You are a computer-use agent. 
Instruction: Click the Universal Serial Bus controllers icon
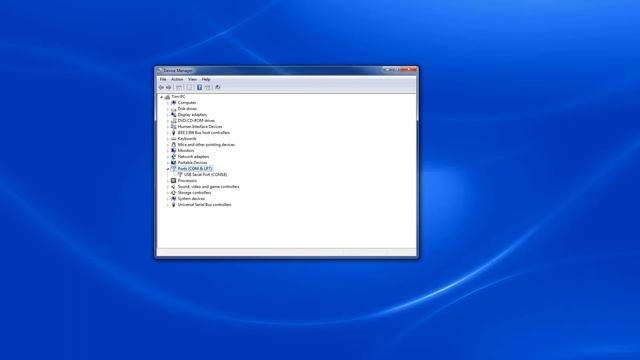point(173,205)
